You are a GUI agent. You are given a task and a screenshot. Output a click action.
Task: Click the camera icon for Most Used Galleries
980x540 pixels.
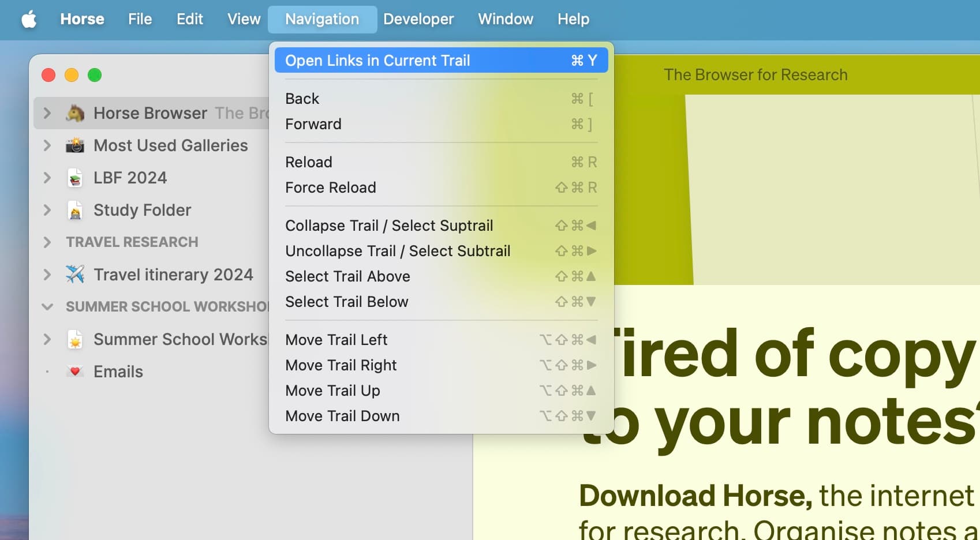[77, 145]
